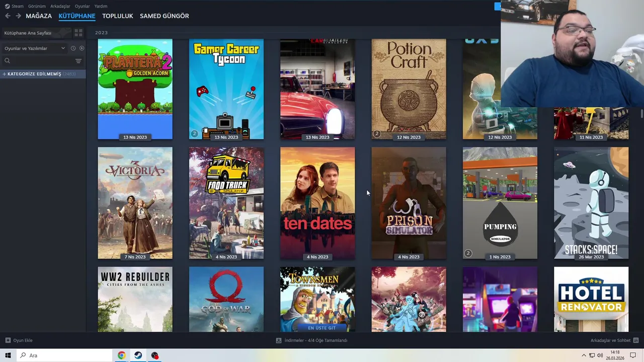Open WW2 Rebuilder game cover

(135, 299)
